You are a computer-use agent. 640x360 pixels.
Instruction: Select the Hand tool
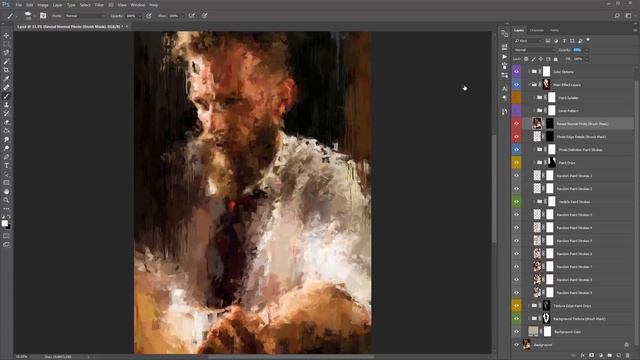(6, 191)
